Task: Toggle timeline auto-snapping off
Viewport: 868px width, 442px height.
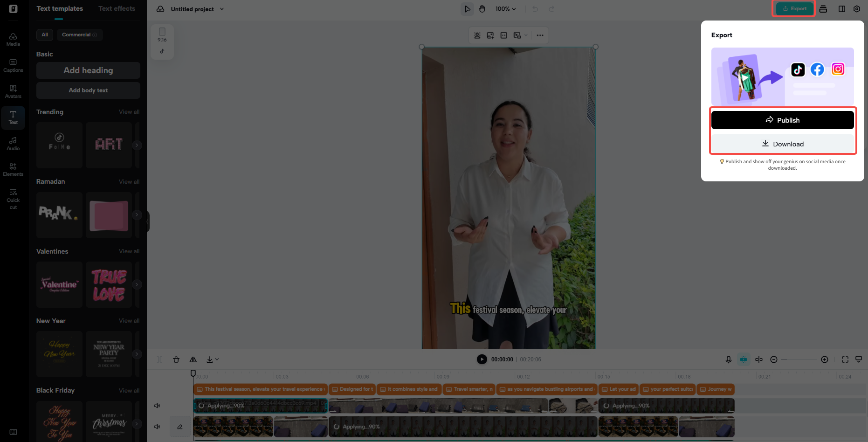Action: coord(744,359)
